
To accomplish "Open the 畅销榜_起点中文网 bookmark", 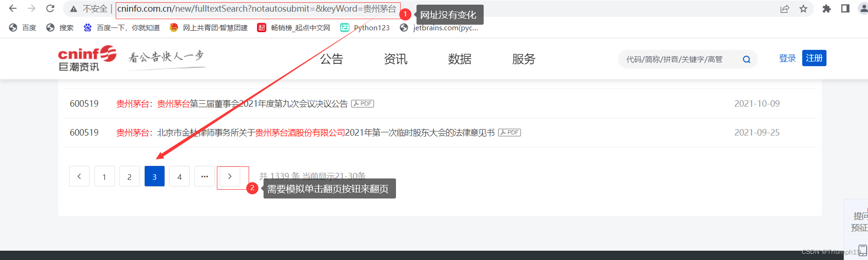I will 293,28.
